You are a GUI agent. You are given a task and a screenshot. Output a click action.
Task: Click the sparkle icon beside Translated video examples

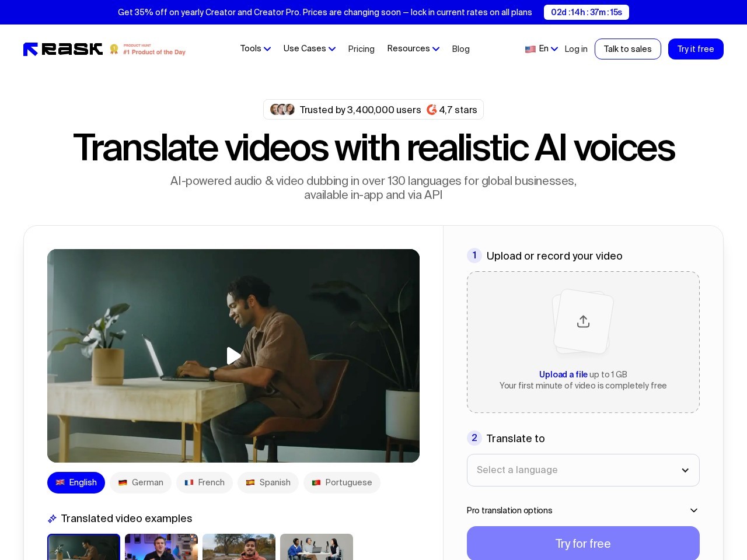(x=52, y=519)
